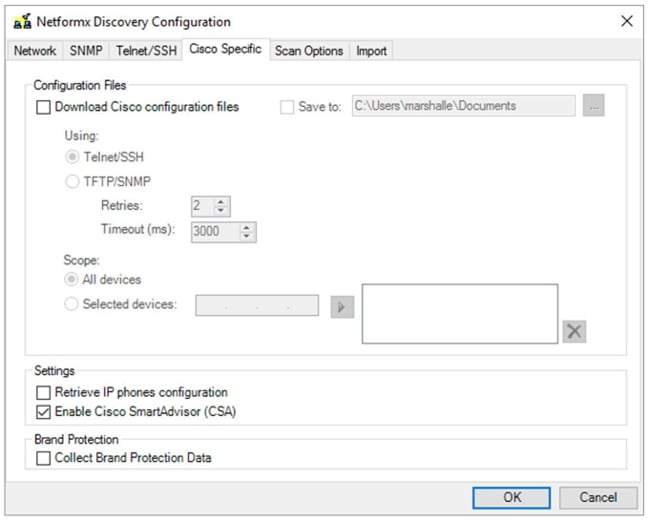Image resolution: width=650 pixels, height=521 pixels.
Task: Click the Save to path field
Action: [x=463, y=106]
